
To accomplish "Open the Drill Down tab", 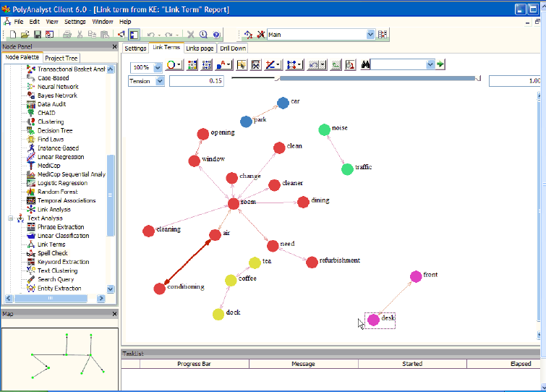I will click(x=233, y=48).
